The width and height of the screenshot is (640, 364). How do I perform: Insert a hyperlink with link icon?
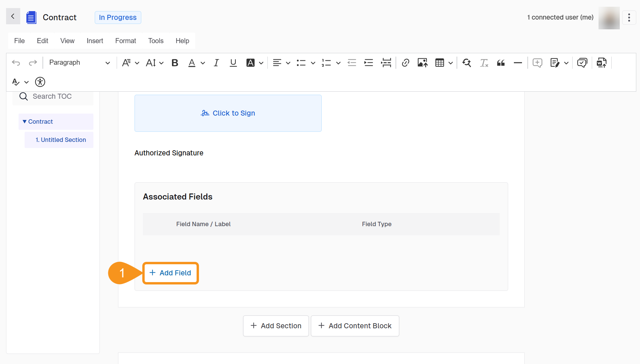(405, 63)
